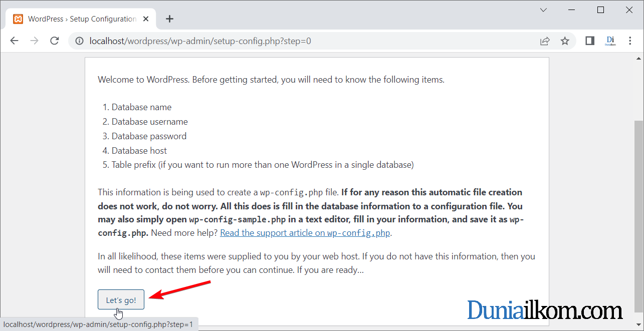Click the "Database host" list item

(x=139, y=151)
